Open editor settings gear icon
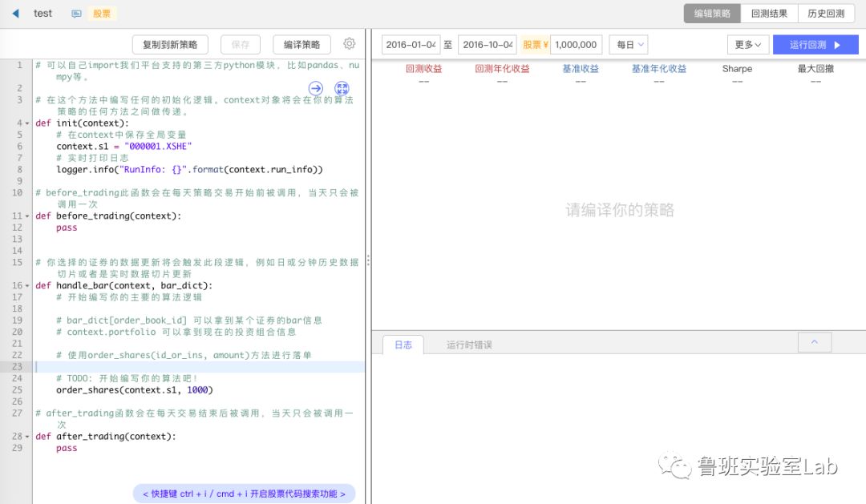Viewport: 866px width, 504px height. 349,43
